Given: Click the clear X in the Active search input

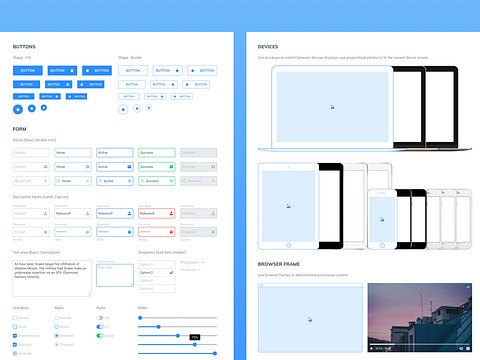Looking at the screenshot, I should click(x=129, y=181).
